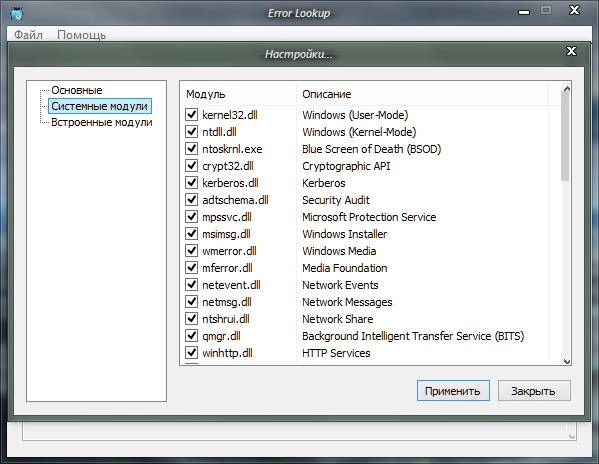Select Основные in the settings tree
Screen dimensions: 599x464
[77, 90]
